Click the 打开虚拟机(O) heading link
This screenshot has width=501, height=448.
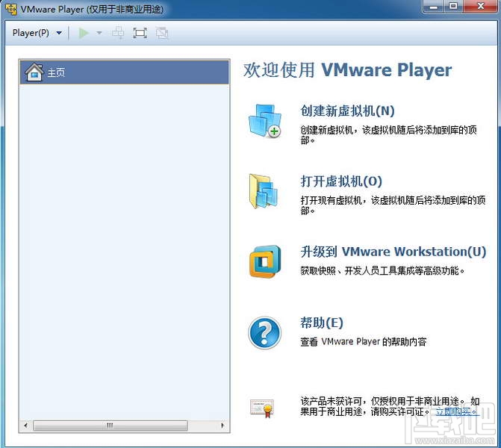(341, 181)
